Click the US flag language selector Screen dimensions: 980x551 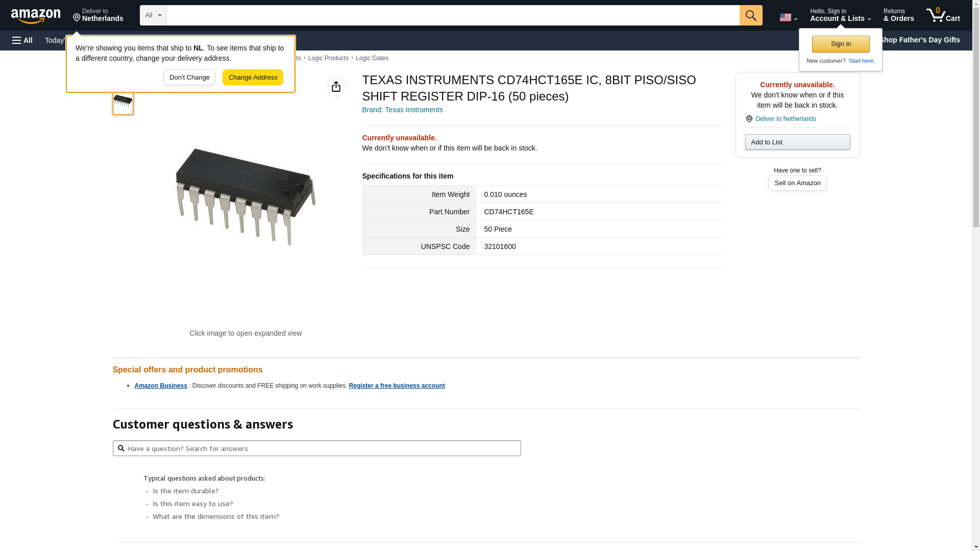click(x=788, y=17)
